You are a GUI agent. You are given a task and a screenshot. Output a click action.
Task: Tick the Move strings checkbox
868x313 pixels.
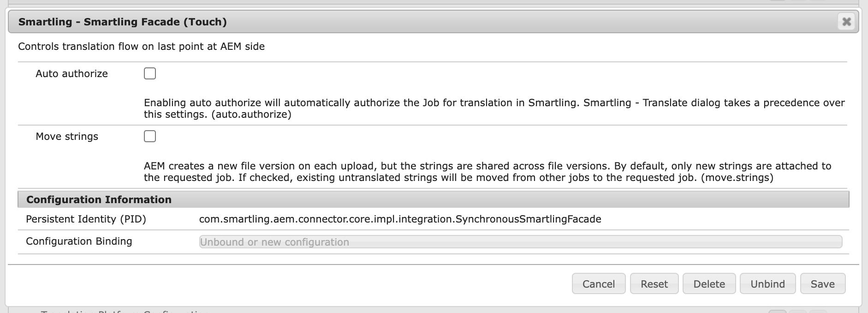[150, 136]
